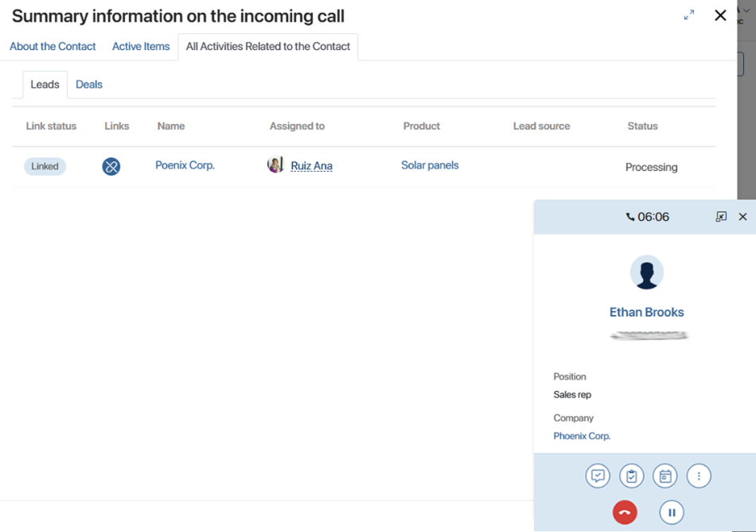Viewport: 756px width, 532px height.
Task: Click the Links column header
Action: click(x=117, y=126)
